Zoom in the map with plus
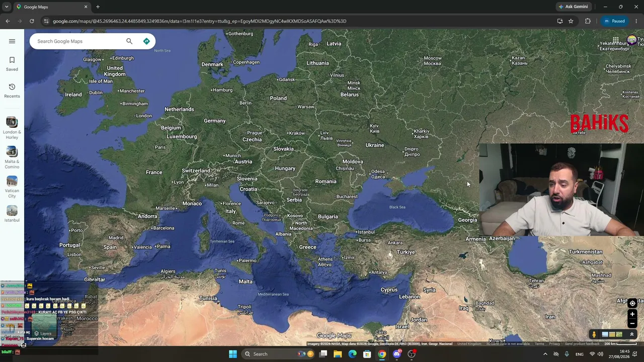The image size is (644, 362). (632, 314)
